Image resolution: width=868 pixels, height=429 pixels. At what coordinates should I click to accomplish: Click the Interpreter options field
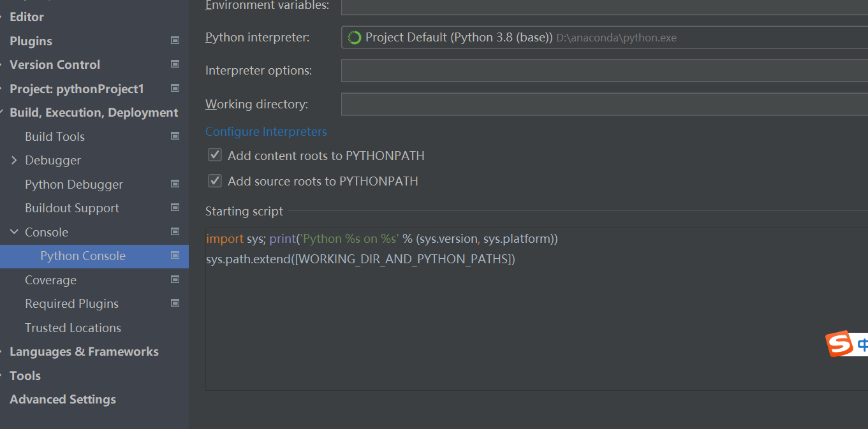pyautogui.click(x=603, y=71)
